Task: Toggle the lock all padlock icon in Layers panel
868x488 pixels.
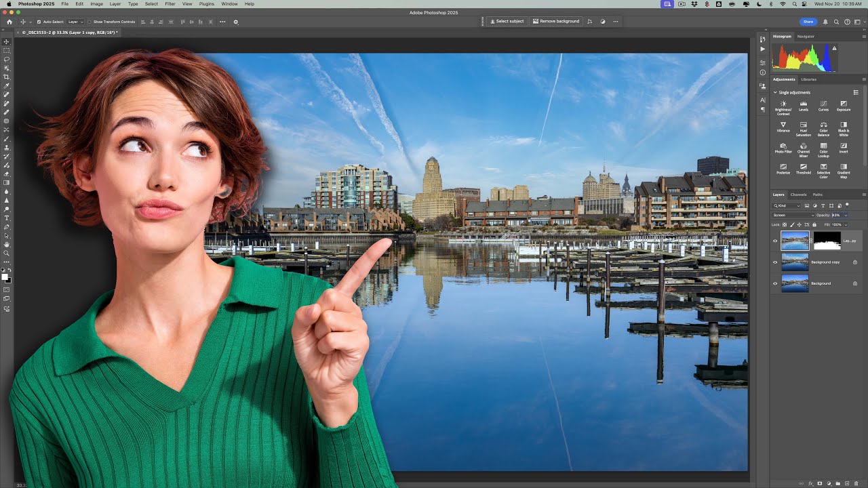Action: tap(814, 224)
